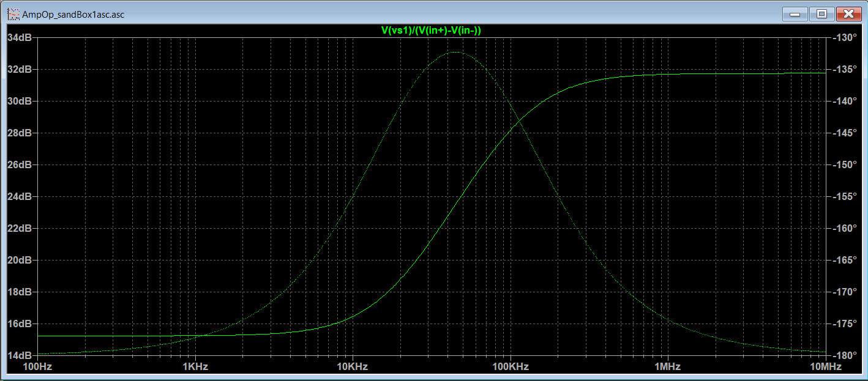Image resolution: width=868 pixels, height=381 pixels.
Task: Click the 26dB left axis label
Action: (x=20, y=165)
